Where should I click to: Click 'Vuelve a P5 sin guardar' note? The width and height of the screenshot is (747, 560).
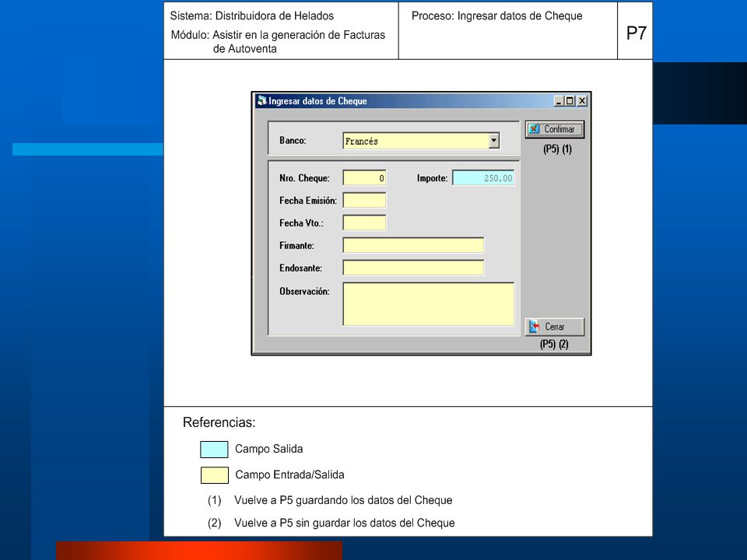coord(345,523)
